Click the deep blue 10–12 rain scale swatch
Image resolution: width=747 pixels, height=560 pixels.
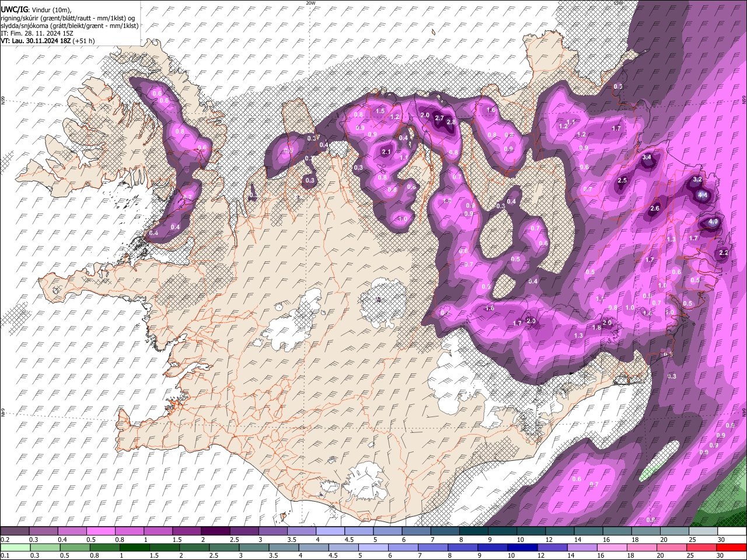coord(522,547)
